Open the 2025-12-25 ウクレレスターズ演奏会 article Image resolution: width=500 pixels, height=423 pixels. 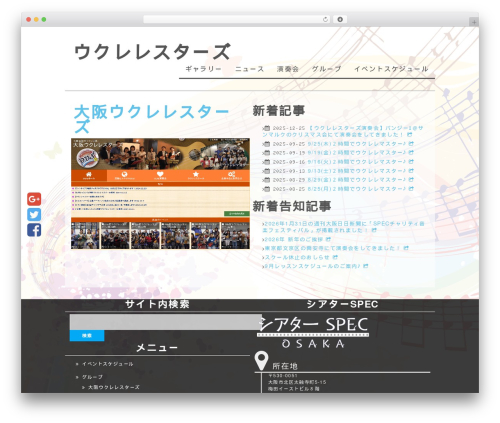(x=343, y=131)
